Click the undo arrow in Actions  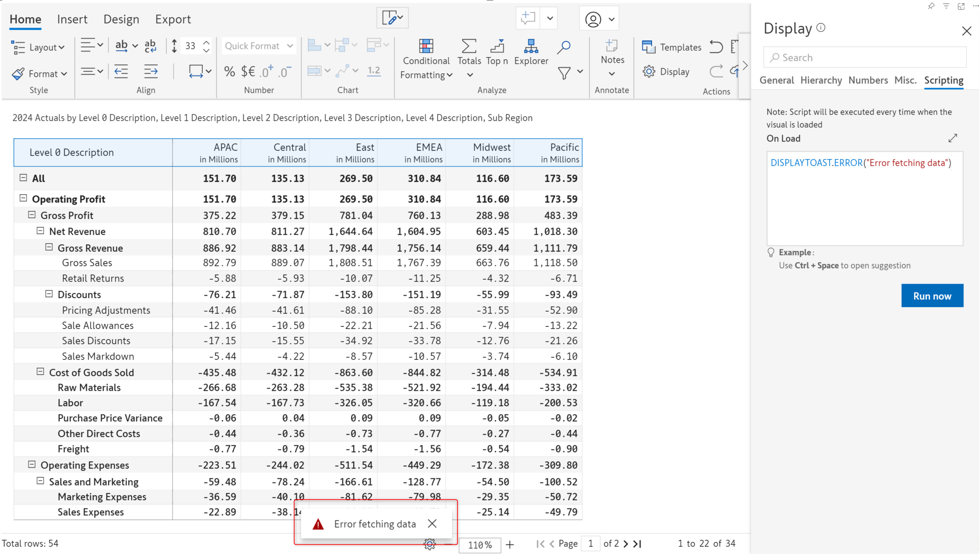coord(716,47)
